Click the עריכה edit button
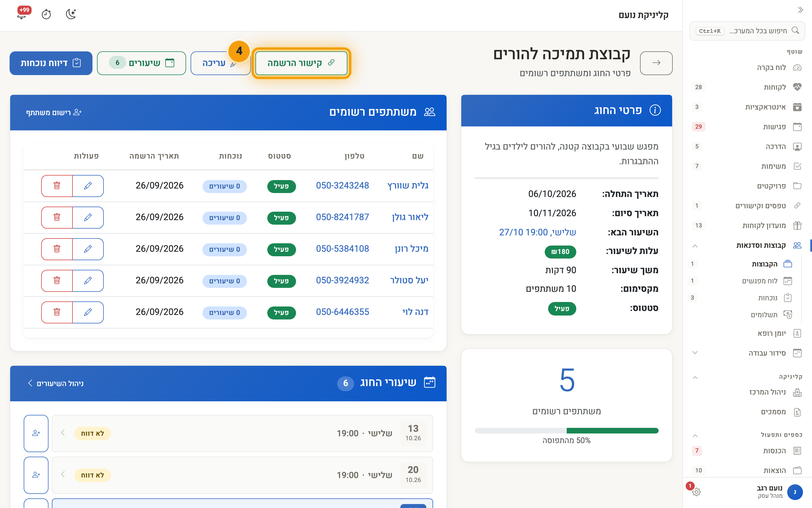Viewport: 812px width, 508px height. click(220, 63)
